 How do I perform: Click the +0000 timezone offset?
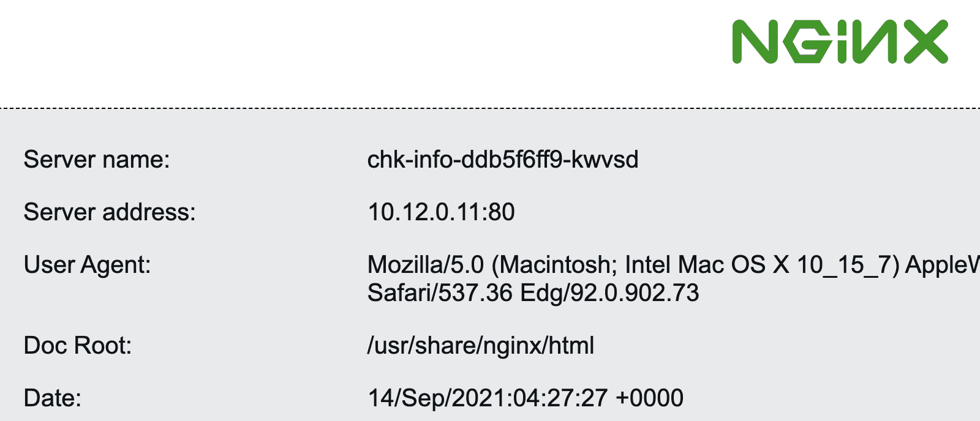click(649, 398)
